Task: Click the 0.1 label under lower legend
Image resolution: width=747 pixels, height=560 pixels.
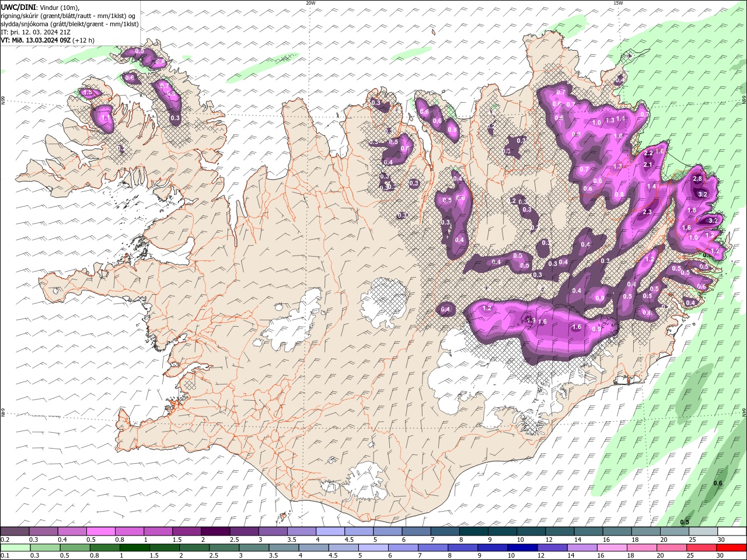Action: (4, 556)
